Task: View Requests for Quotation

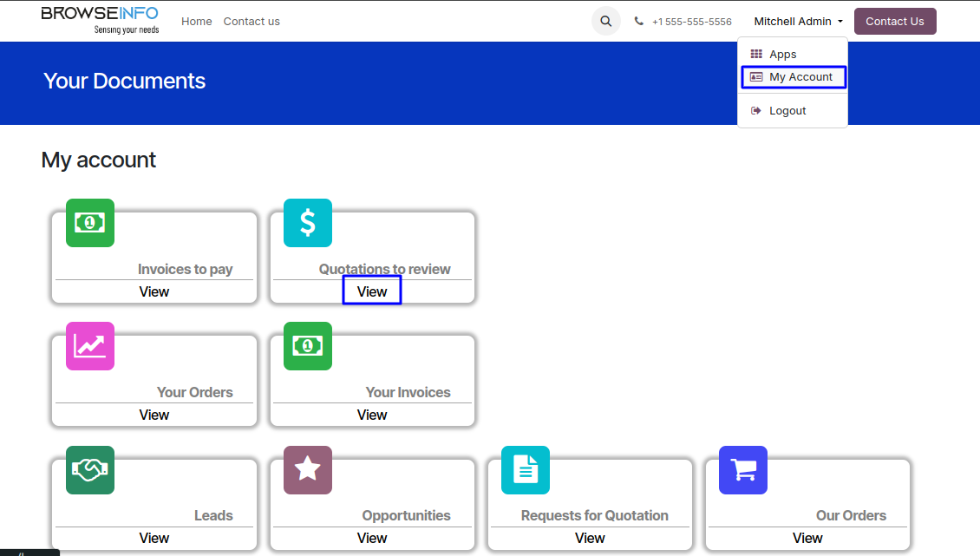Action: coord(590,538)
